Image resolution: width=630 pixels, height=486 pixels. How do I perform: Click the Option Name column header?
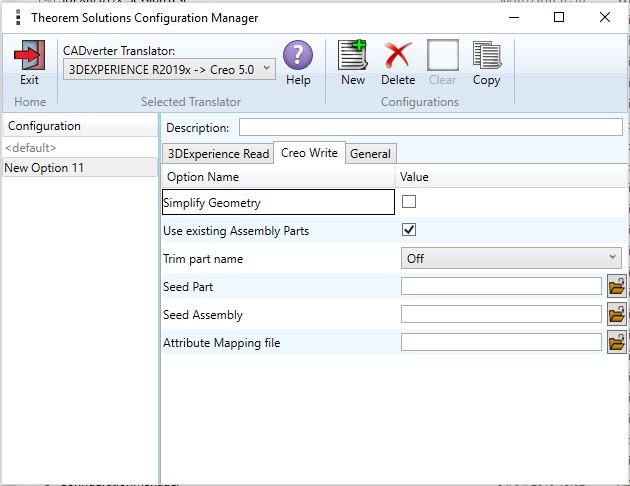[x=278, y=177]
